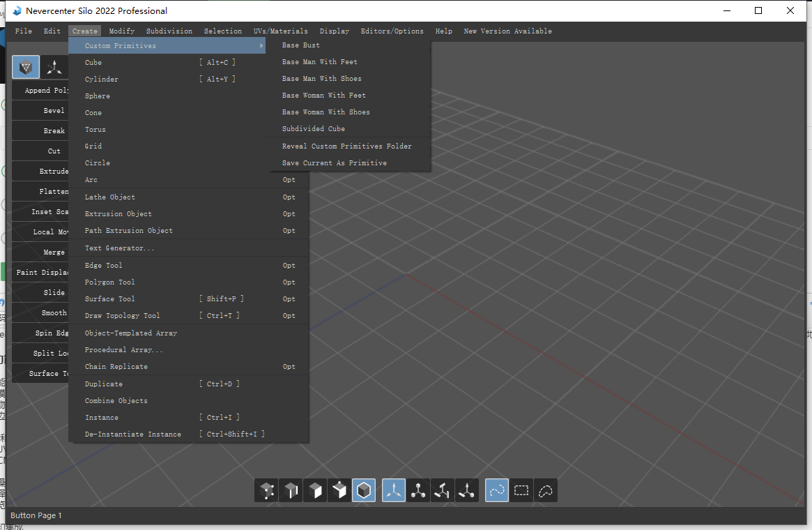
Task: Select vertex selection mode icon
Action: (x=267, y=490)
